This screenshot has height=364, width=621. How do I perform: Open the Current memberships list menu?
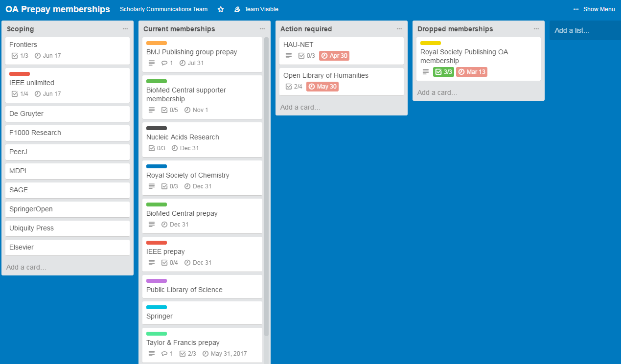(x=262, y=29)
